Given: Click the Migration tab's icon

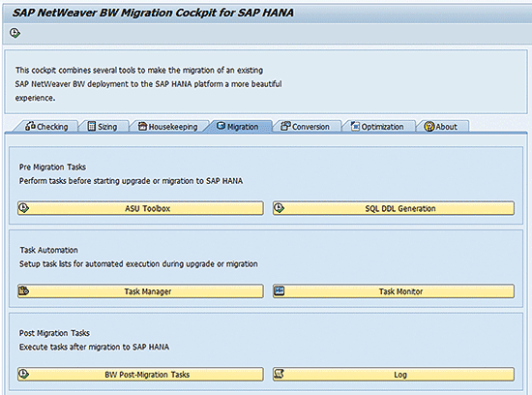Looking at the screenshot, I should pyautogui.click(x=221, y=126).
